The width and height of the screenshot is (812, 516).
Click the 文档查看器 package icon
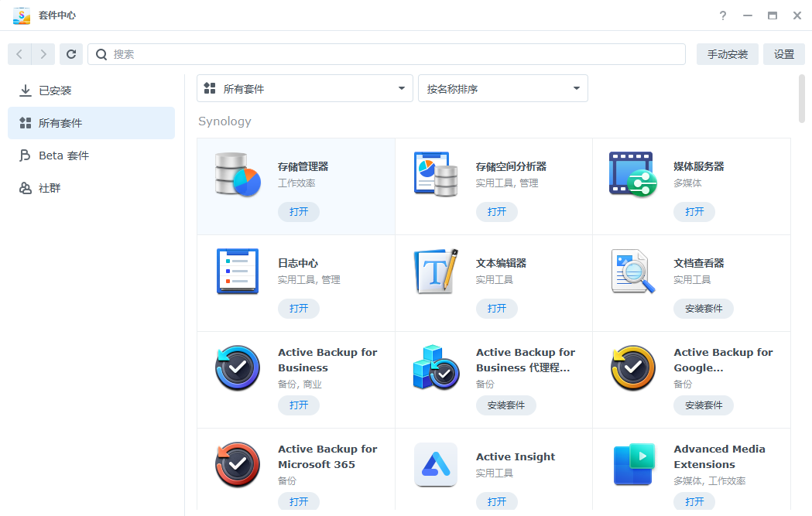click(633, 272)
